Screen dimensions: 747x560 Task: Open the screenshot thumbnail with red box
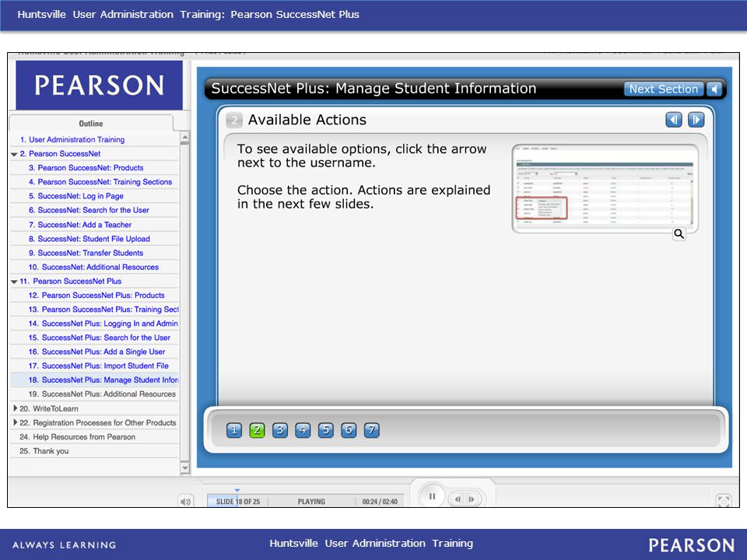(x=605, y=188)
